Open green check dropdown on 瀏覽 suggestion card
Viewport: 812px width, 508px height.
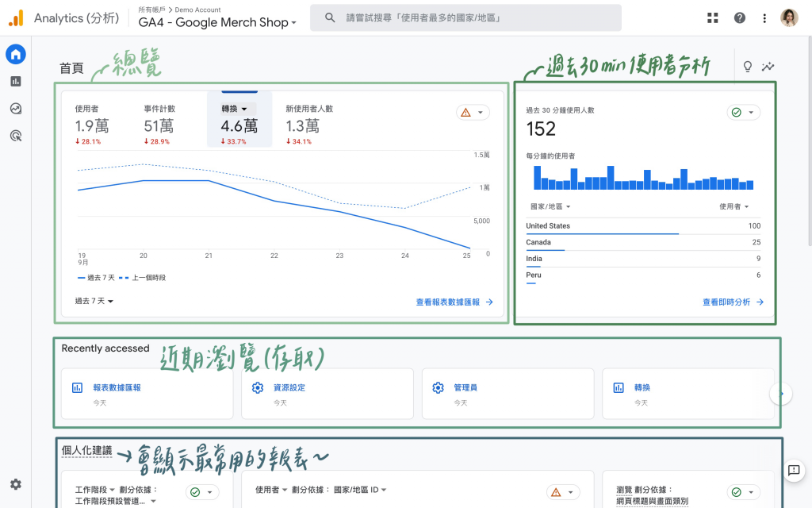click(744, 492)
